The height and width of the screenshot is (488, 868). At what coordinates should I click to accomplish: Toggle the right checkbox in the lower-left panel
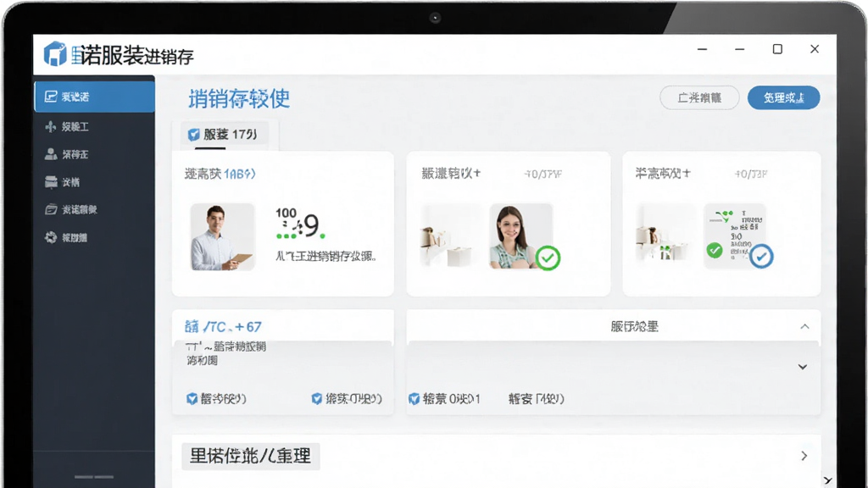pos(317,399)
